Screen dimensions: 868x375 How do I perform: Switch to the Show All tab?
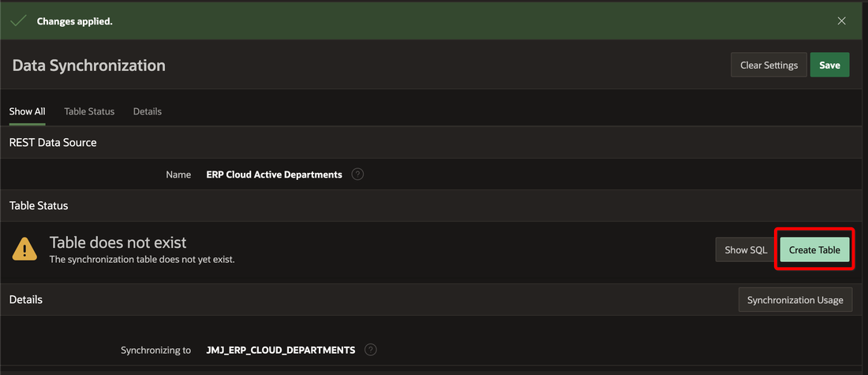[27, 111]
